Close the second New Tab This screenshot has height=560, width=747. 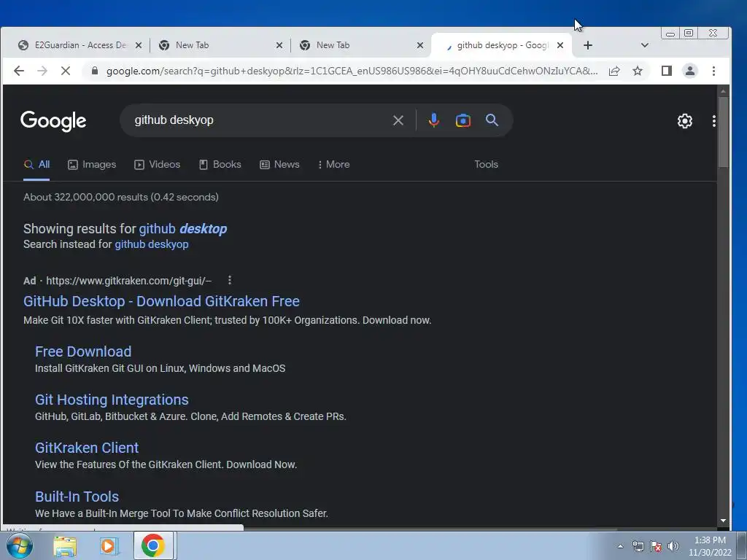point(419,45)
